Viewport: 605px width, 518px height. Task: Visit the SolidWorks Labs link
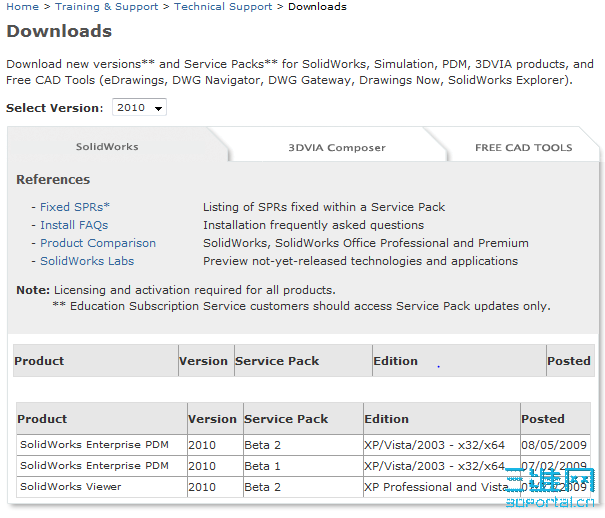pyautogui.click(x=87, y=261)
